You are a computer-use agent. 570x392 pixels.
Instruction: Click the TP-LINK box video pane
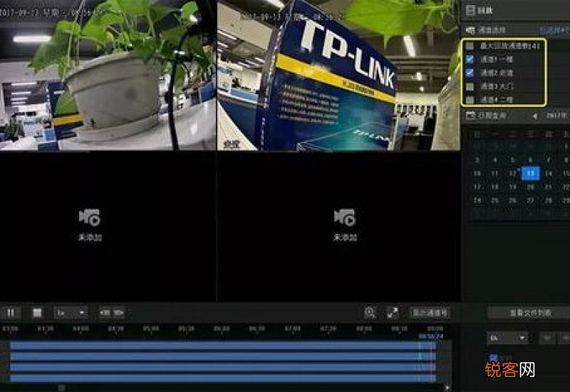pos(338,75)
